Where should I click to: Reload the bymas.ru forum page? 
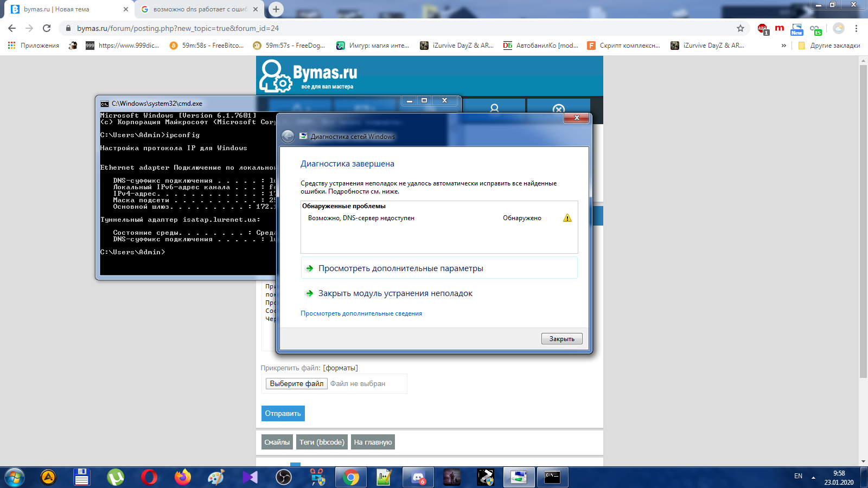pyautogui.click(x=47, y=28)
